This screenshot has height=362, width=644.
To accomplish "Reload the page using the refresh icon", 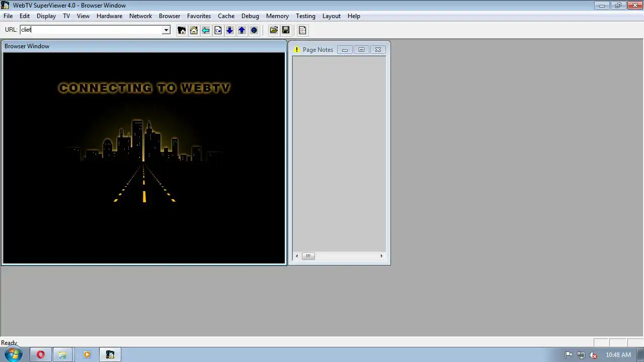I will (218, 30).
